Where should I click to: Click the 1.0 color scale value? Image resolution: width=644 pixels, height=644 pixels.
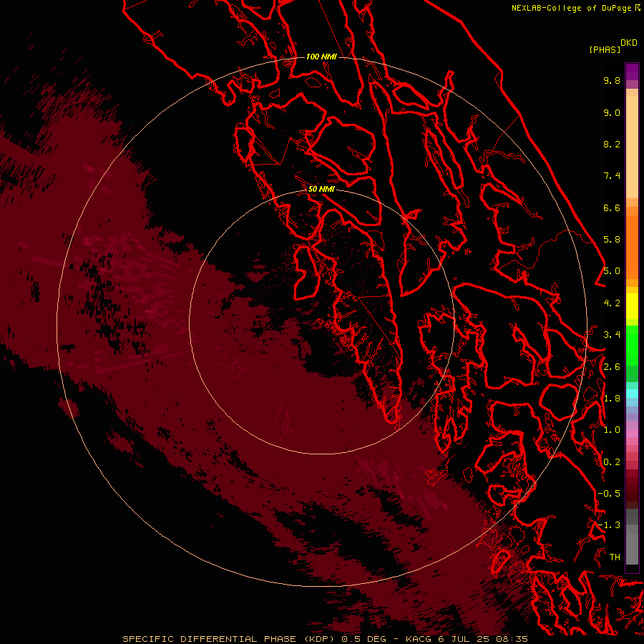coord(612,430)
